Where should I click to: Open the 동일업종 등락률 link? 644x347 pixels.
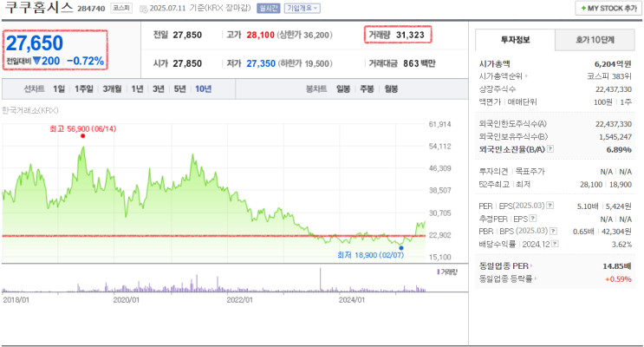(x=507, y=278)
